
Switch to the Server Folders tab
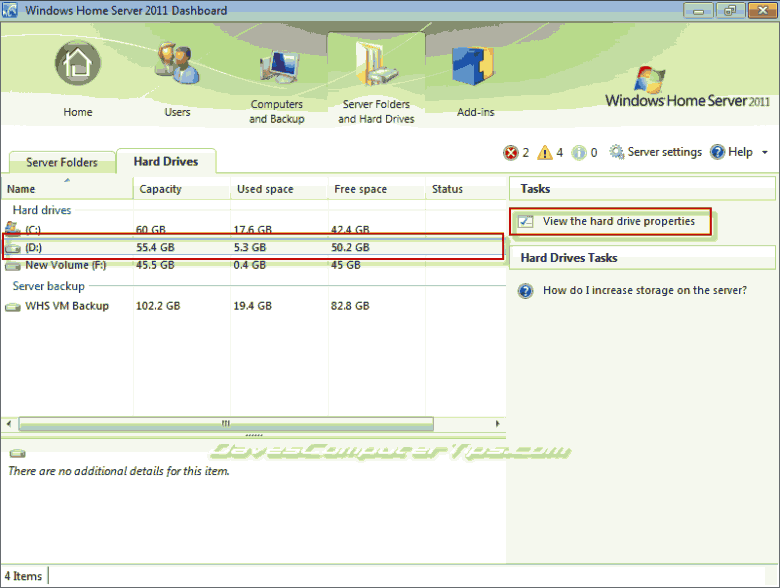(62, 162)
